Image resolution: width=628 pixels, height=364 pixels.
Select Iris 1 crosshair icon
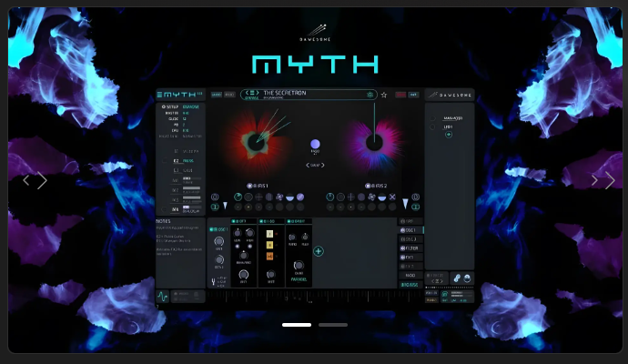click(258, 197)
